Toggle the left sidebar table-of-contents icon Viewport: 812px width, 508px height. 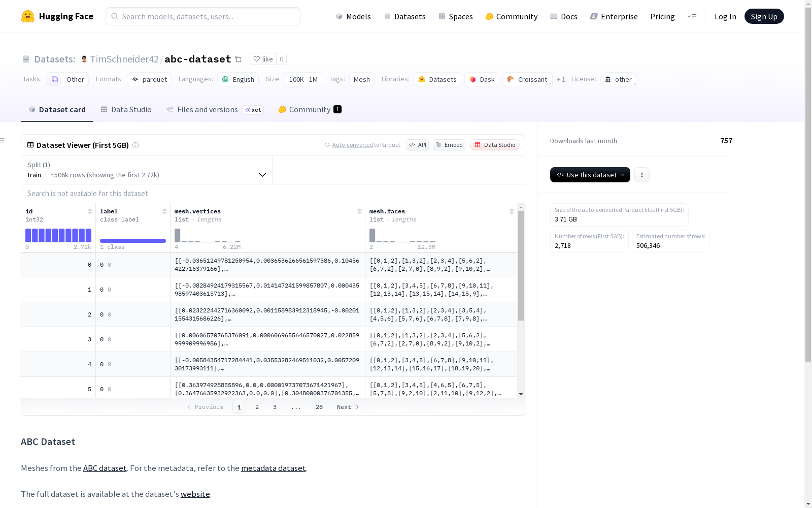coord(3,140)
